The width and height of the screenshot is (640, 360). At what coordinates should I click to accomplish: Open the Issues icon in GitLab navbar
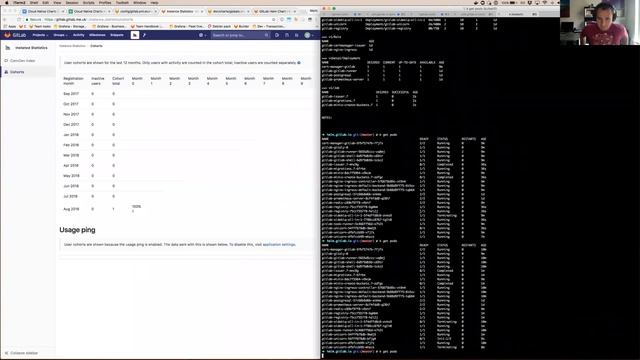(x=277, y=35)
